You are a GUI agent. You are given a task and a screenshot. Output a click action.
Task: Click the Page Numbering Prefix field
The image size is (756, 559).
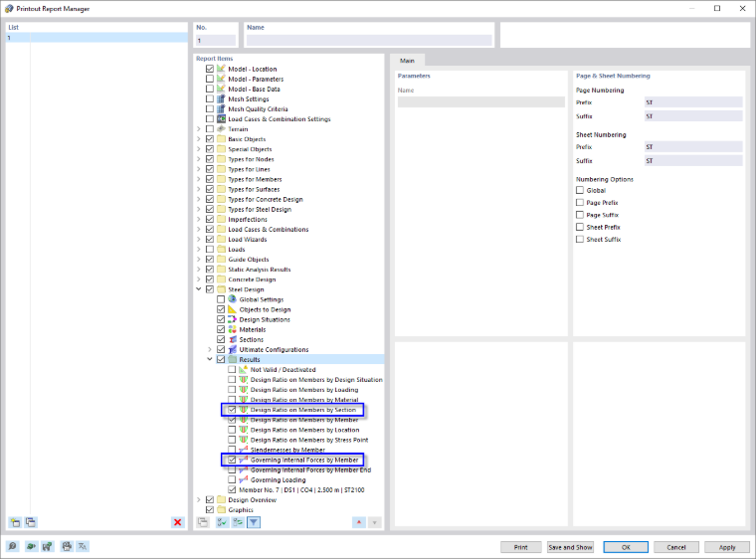pos(693,102)
